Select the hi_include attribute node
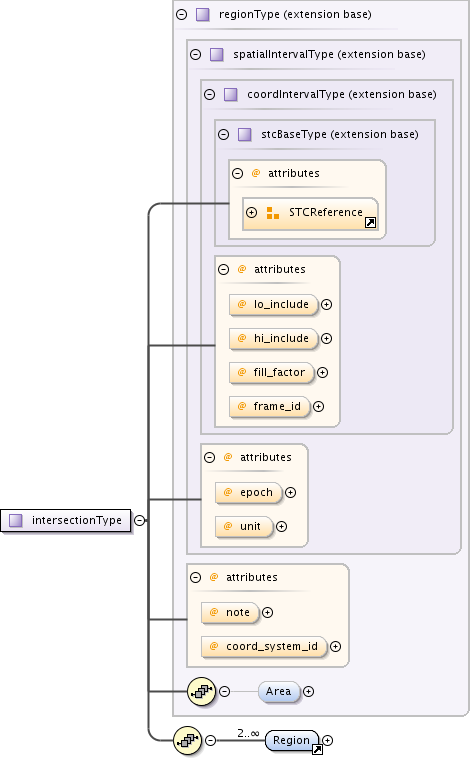This screenshot has width=471, height=760. click(274, 339)
